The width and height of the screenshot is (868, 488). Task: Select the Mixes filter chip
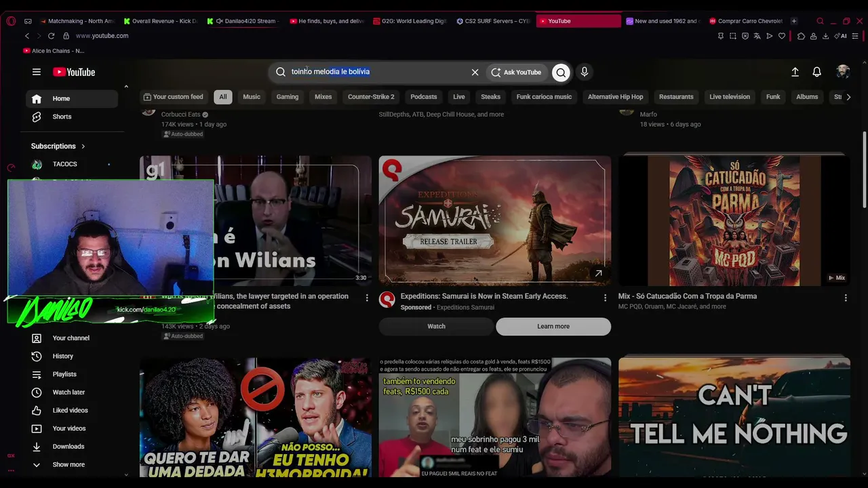(x=323, y=97)
